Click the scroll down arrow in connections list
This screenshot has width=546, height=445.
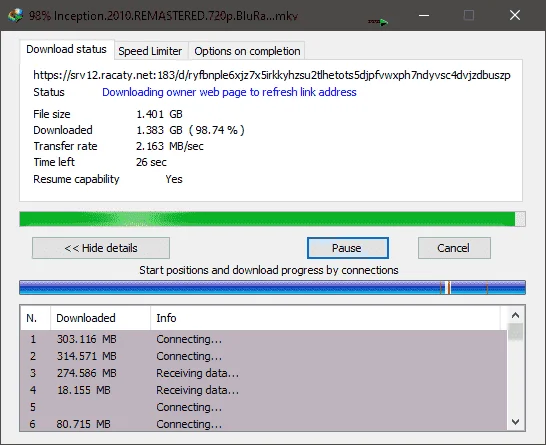pos(516,422)
